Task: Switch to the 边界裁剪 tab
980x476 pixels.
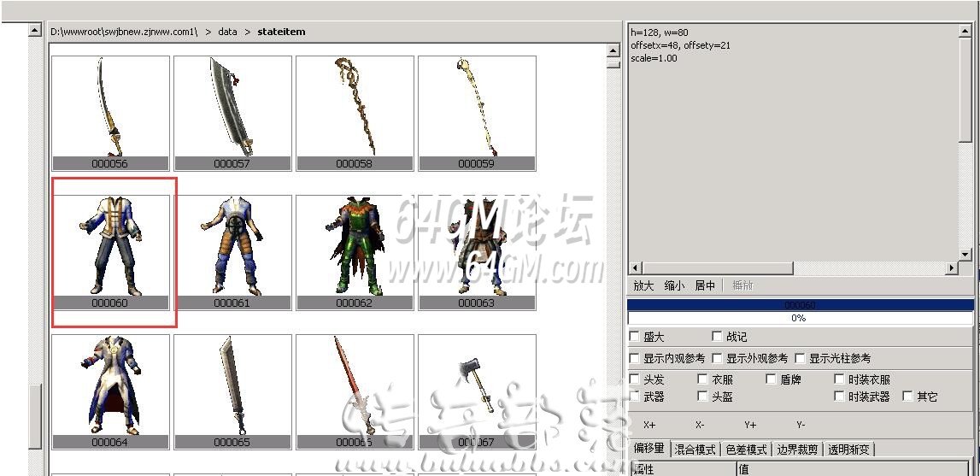Action: (x=797, y=450)
